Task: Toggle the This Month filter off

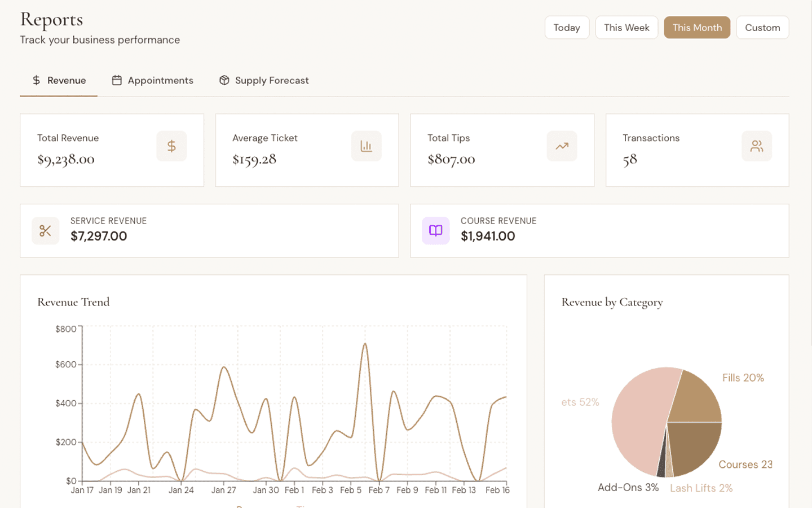Action: tap(697, 27)
